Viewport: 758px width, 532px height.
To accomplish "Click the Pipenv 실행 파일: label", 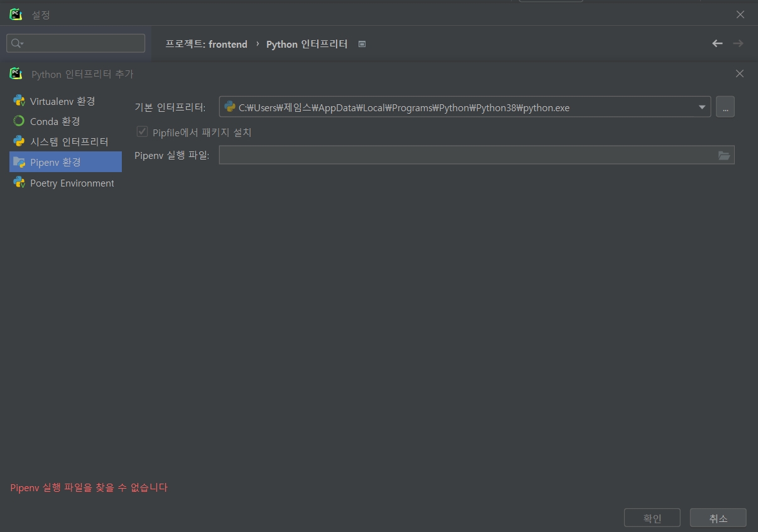I will (x=172, y=155).
